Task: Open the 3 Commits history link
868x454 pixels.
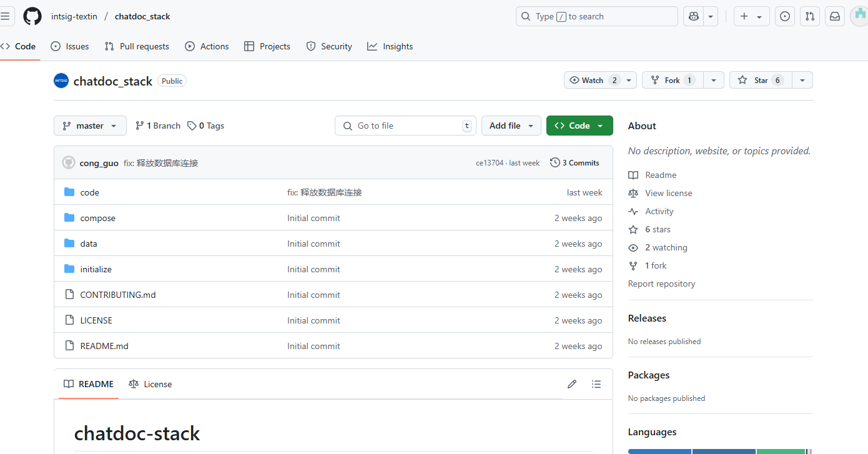Action: [575, 163]
